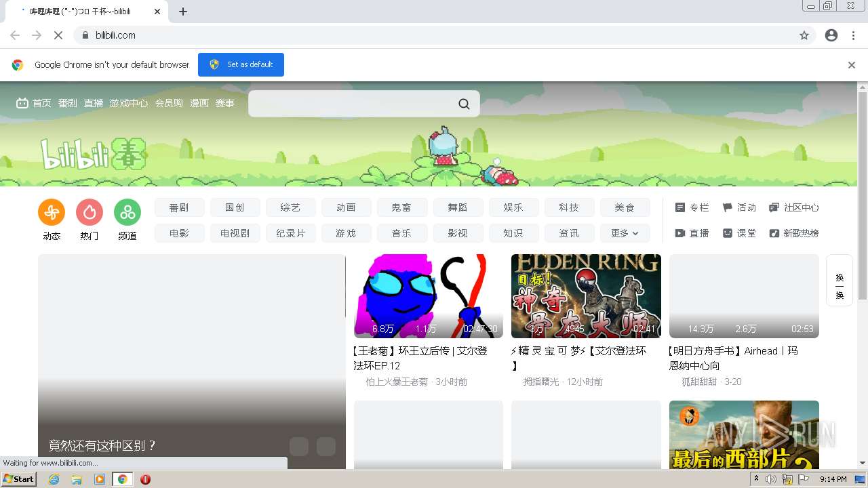Select the 娱乐 category tag
868x488 pixels.
tap(513, 207)
